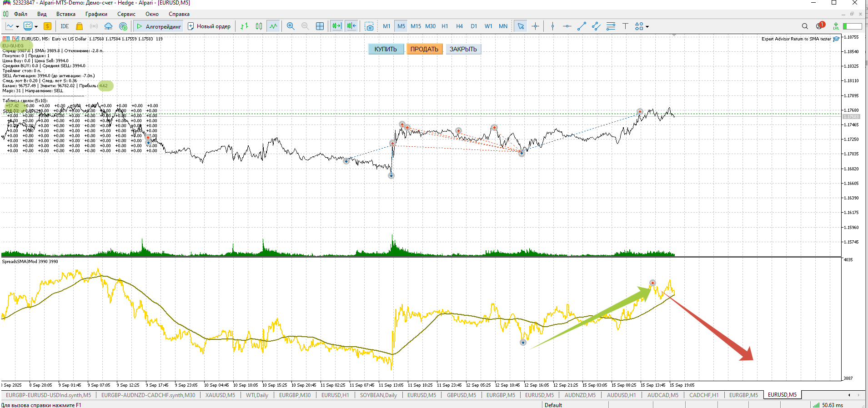Select the M1 timeframe

coord(386,26)
